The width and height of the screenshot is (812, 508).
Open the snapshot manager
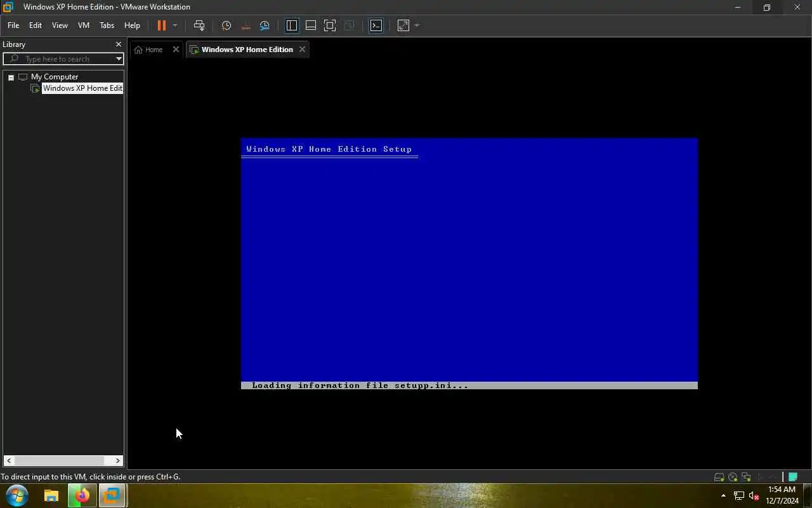click(265, 25)
